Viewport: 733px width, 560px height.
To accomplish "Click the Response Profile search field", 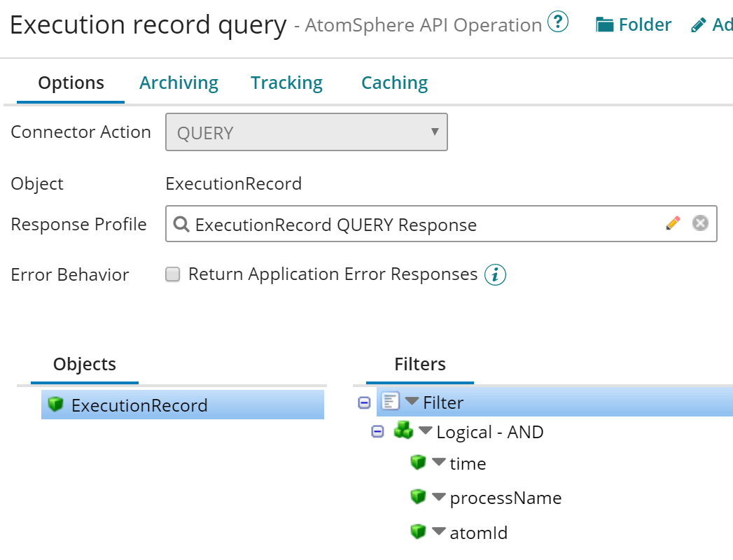I will point(420,224).
